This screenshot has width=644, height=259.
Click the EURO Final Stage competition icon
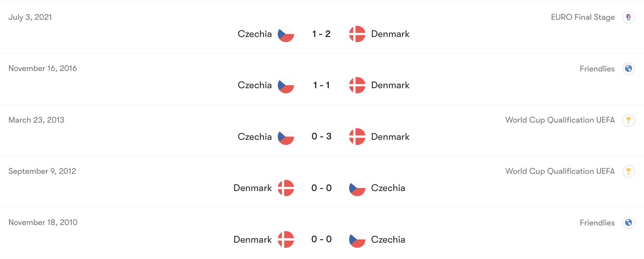(x=629, y=18)
